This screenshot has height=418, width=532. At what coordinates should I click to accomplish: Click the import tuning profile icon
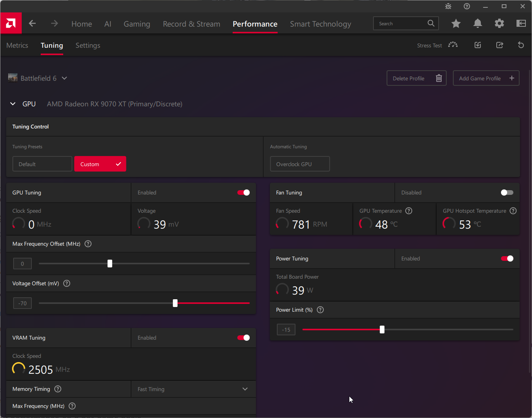[478, 45]
